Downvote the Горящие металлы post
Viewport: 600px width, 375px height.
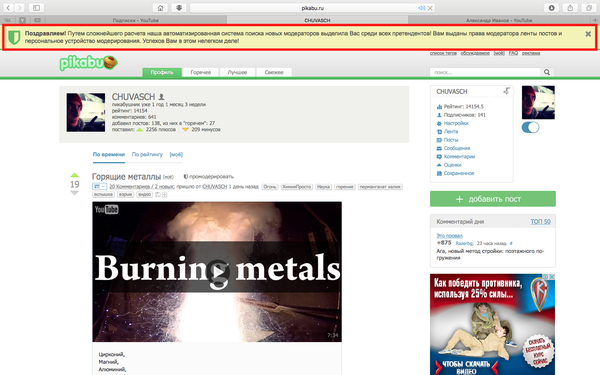pyautogui.click(x=74, y=193)
